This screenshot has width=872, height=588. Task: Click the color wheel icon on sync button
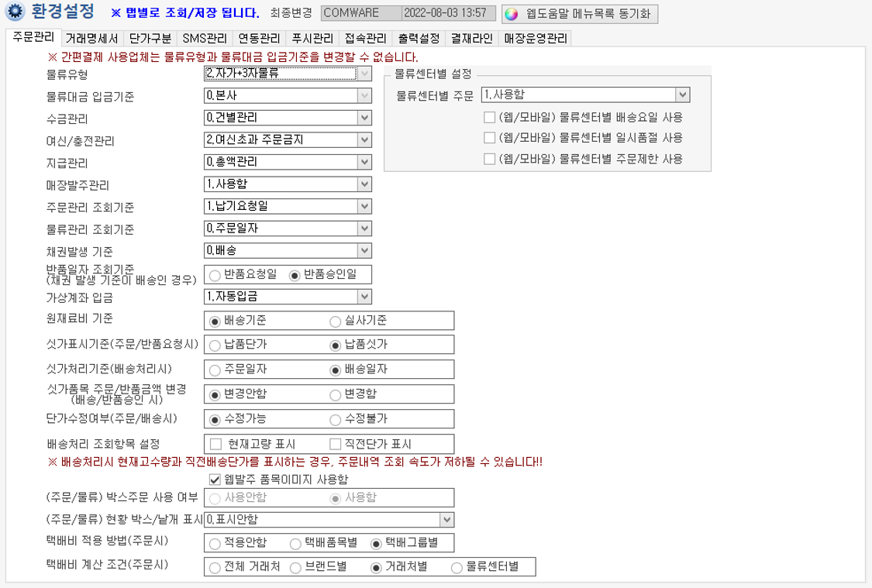tap(511, 14)
